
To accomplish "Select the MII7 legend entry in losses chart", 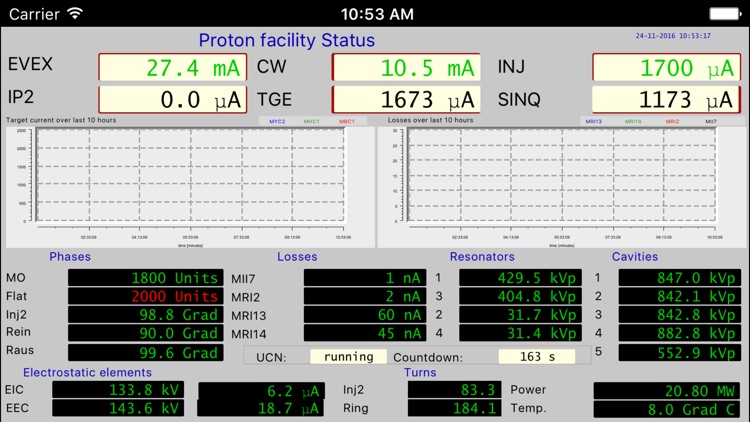I will [x=711, y=122].
